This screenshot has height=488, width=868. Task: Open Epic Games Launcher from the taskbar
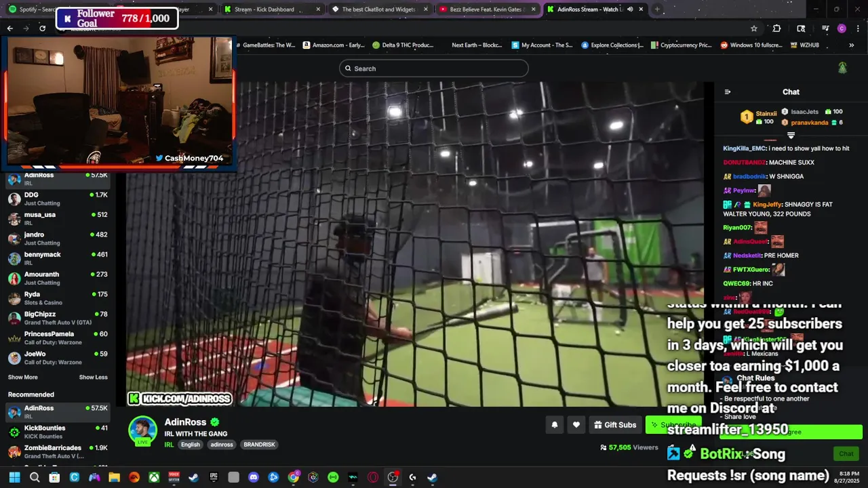pyautogui.click(x=214, y=477)
